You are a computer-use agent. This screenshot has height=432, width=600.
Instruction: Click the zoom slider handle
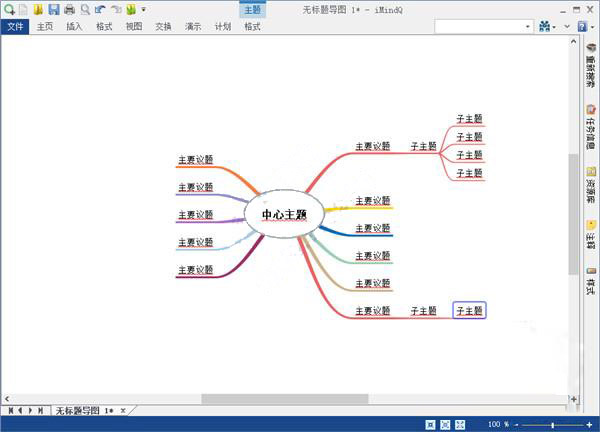click(x=553, y=425)
